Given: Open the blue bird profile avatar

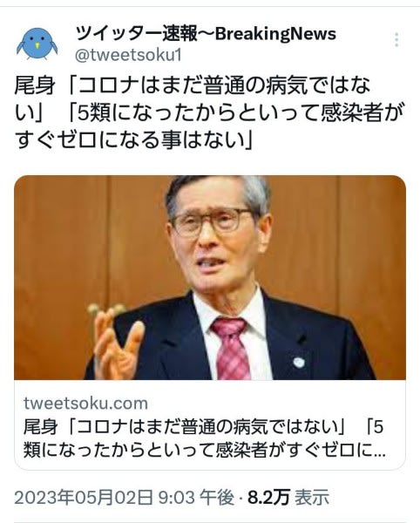Looking at the screenshot, I should point(37,44).
